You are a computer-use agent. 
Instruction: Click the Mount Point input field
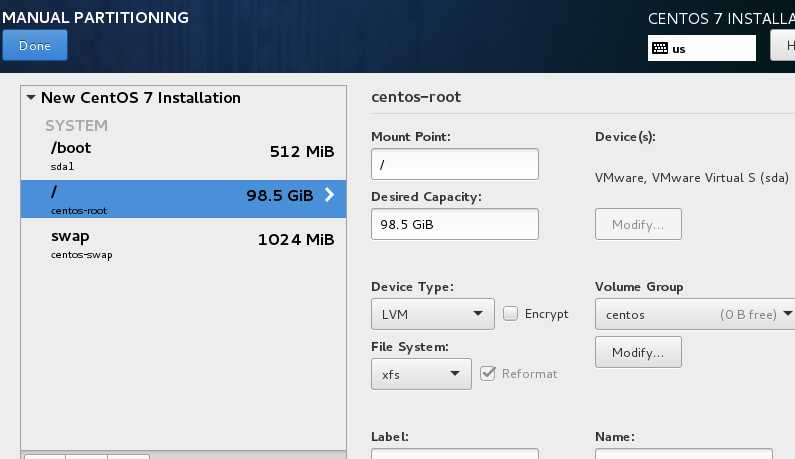[454, 164]
